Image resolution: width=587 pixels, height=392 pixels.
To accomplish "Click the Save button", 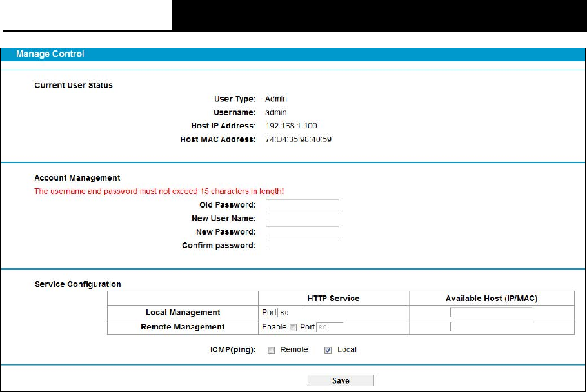I will (x=341, y=380).
